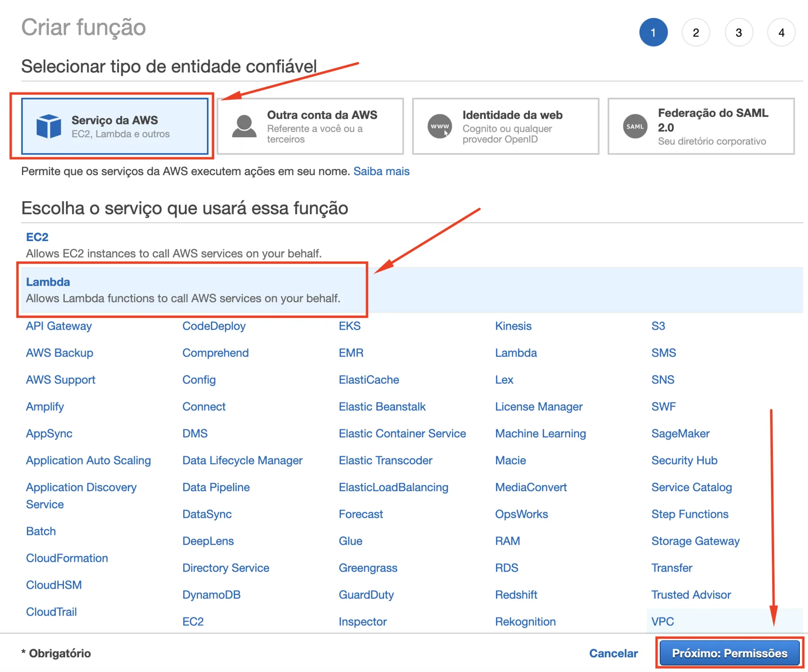Viewport: 808px width, 672px height.
Task: Select Application Auto Scaling
Action: coord(88,460)
